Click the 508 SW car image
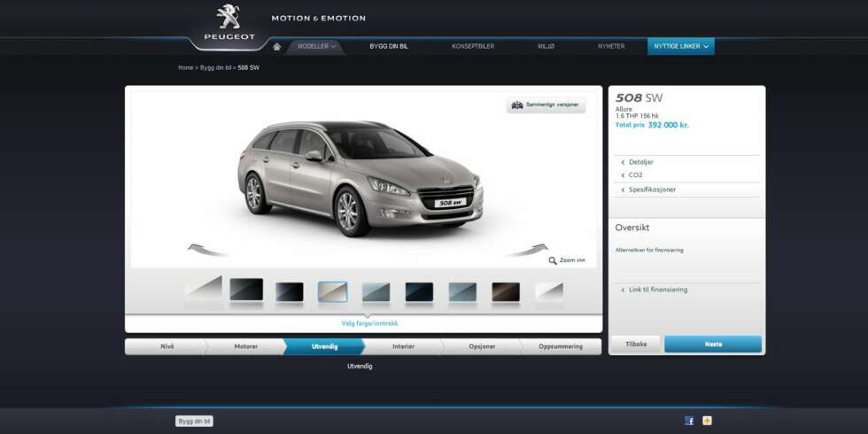868x434 pixels. click(360, 178)
